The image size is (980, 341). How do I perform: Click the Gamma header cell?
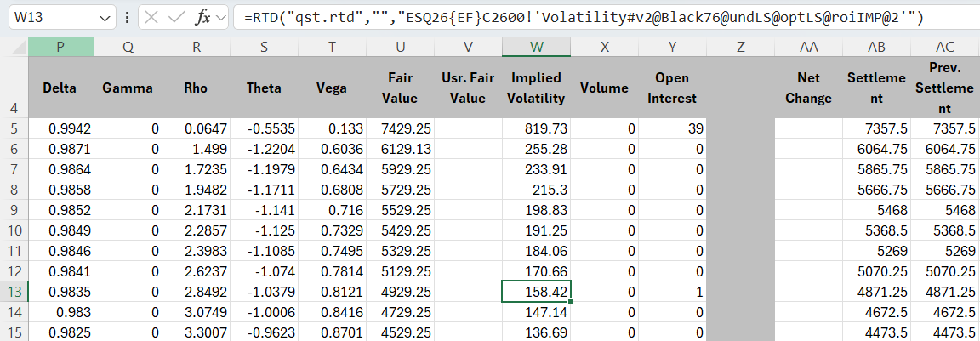tap(128, 88)
